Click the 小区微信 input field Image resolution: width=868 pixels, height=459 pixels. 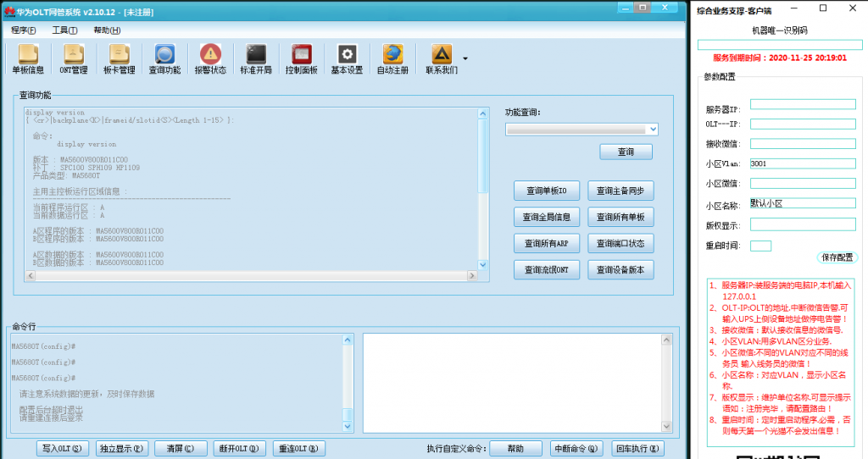pos(803,183)
